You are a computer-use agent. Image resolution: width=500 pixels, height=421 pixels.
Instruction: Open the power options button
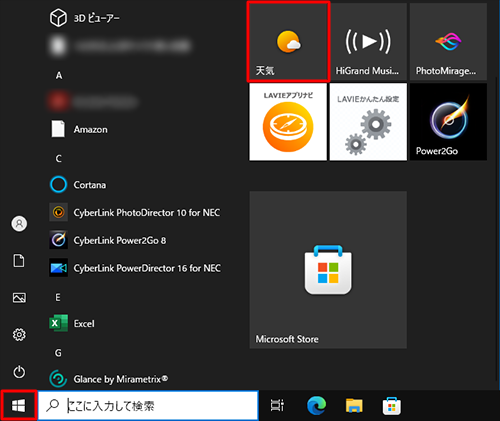coord(19,372)
